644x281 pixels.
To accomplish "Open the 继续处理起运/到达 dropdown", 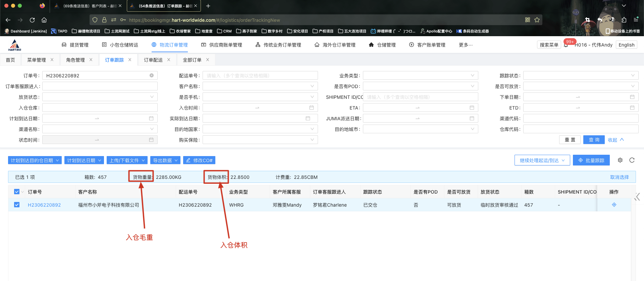I will coord(542,160).
